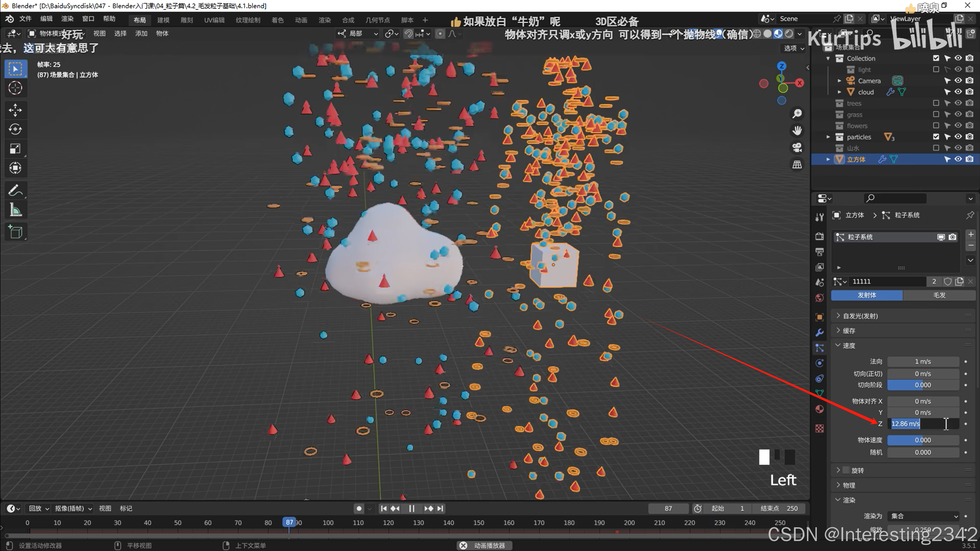
Task: Switch to the 建模 workspace tab
Action: pos(163,20)
